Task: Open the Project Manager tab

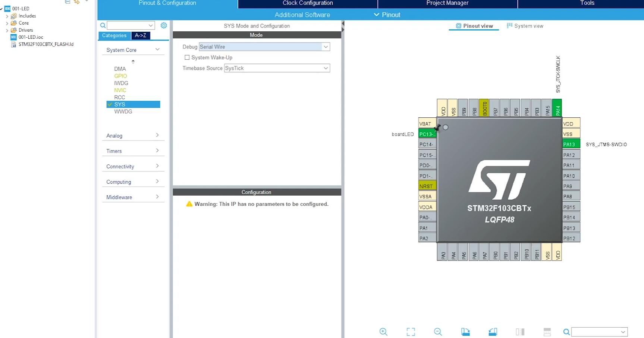Action: (447, 3)
